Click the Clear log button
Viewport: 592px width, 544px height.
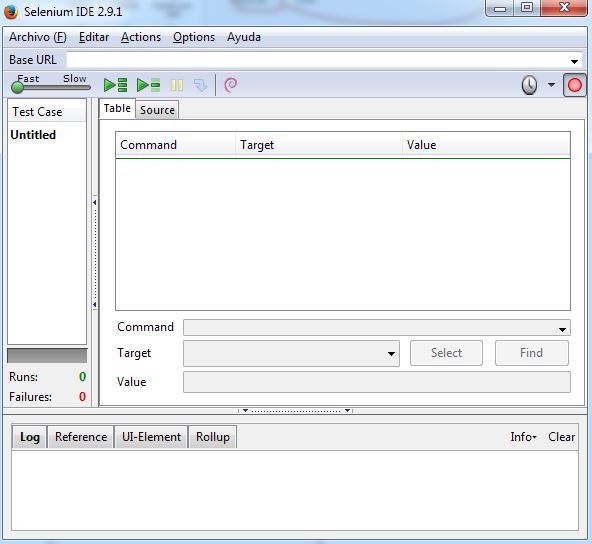click(561, 437)
